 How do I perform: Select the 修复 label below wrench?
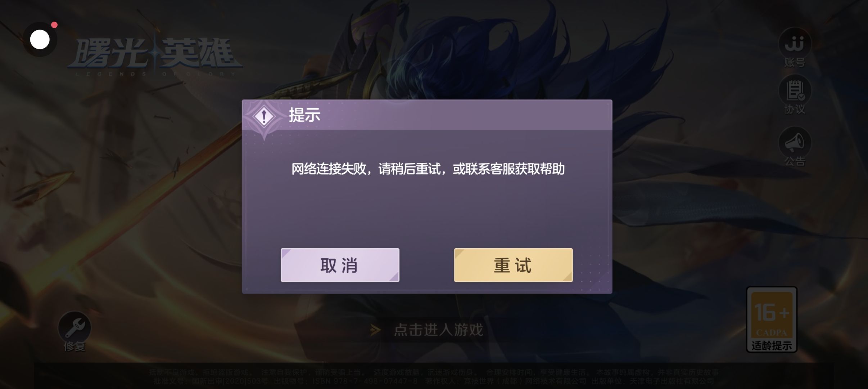click(x=74, y=346)
